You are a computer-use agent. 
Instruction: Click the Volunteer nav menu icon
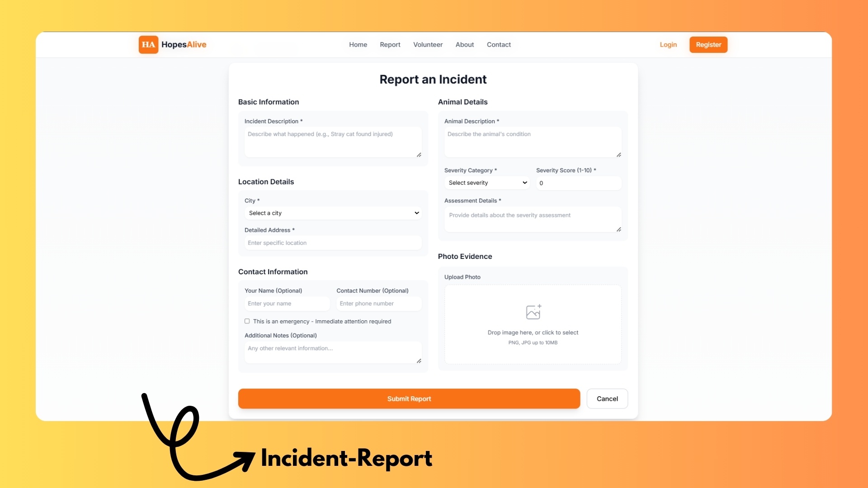[427, 44]
